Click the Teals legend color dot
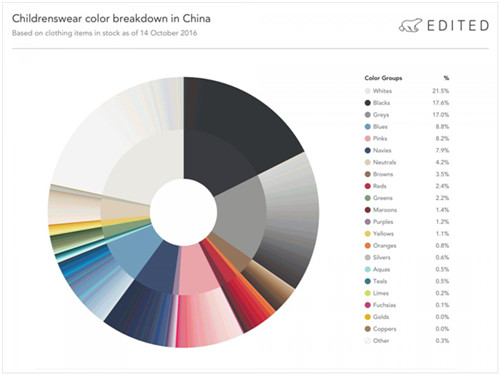The height and width of the screenshot is (375, 500). click(368, 281)
